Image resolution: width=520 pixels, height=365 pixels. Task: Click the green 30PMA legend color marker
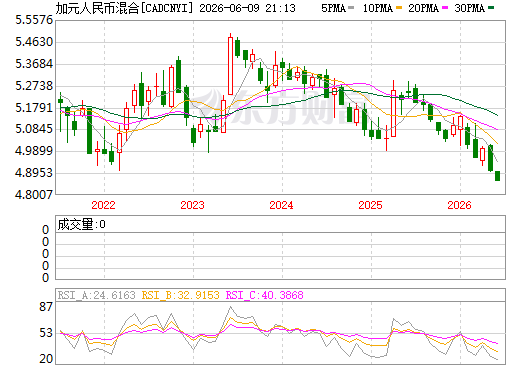pyautogui.click(x=491, y=8)
